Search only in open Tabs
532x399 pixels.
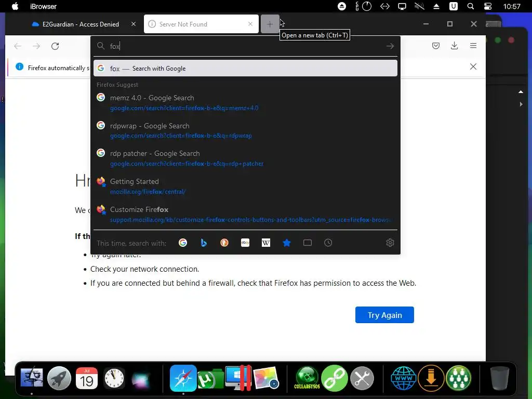pyautogui.click(x=308, y=243)
